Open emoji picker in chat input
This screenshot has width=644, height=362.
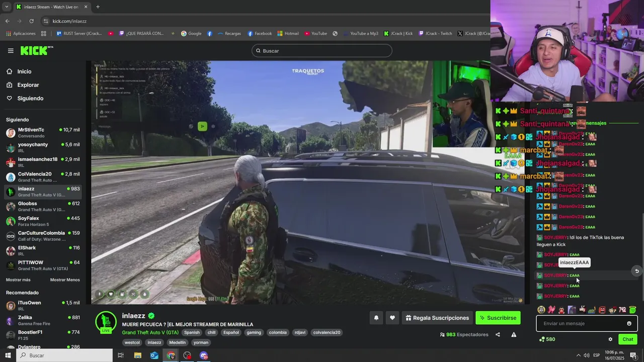(x=629, y=323)
